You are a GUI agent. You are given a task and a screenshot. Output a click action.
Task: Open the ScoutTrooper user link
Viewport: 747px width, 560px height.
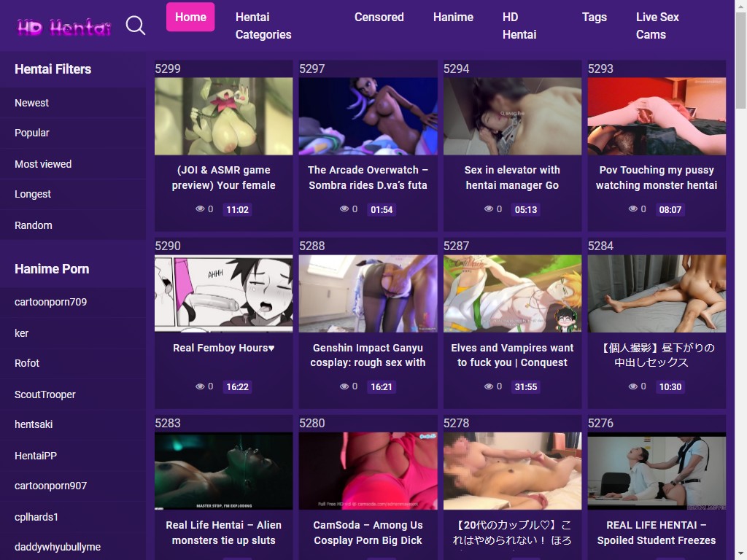tap(45, 394)
